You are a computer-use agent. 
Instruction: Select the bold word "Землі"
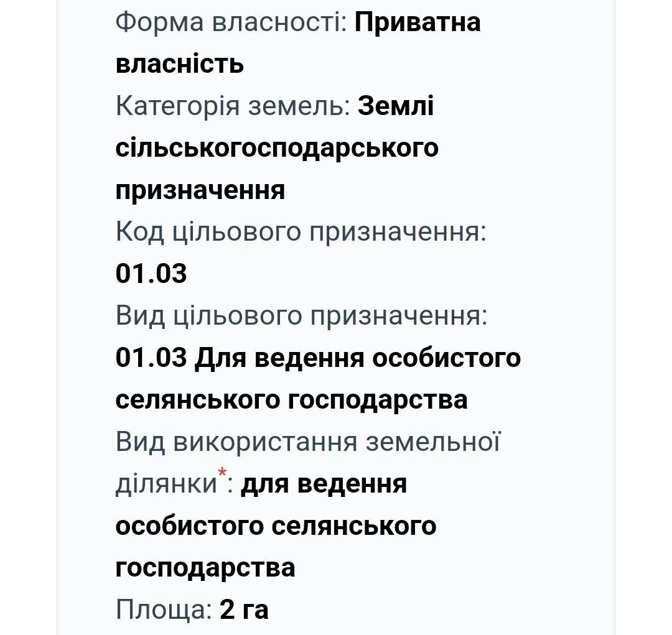click(396, 106)
